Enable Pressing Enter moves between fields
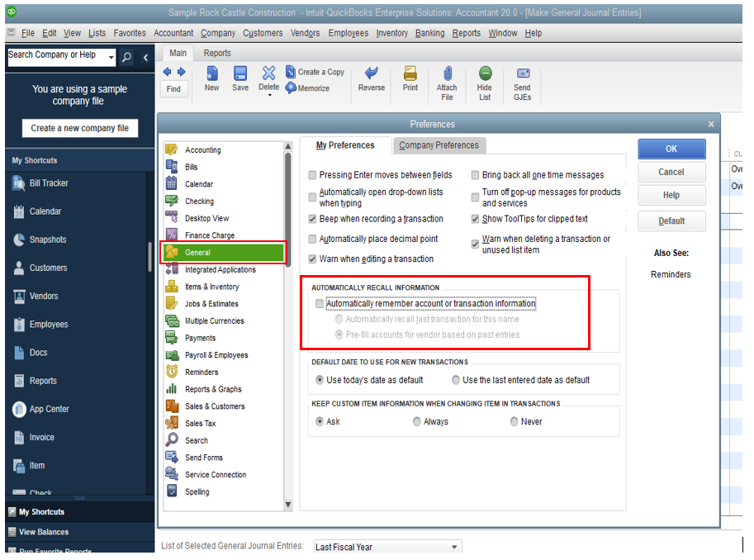The height and width of the screenshot is (560, 754). (313, 175)
